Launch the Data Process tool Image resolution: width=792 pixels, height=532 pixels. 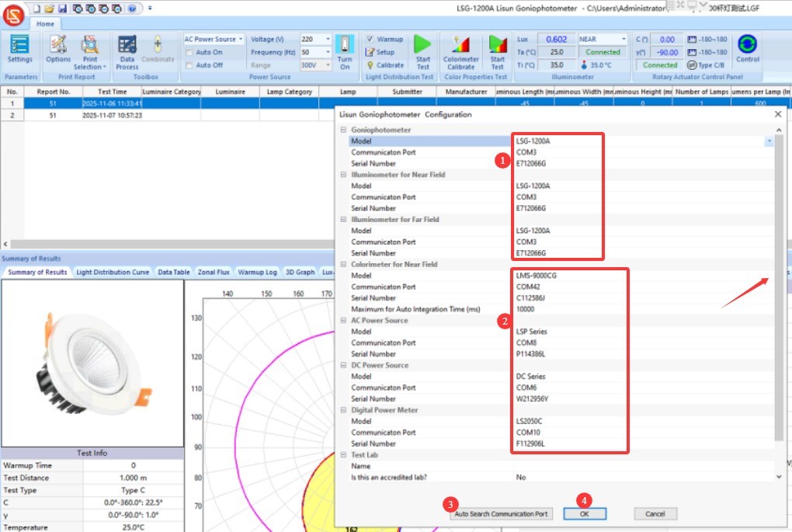127,52
